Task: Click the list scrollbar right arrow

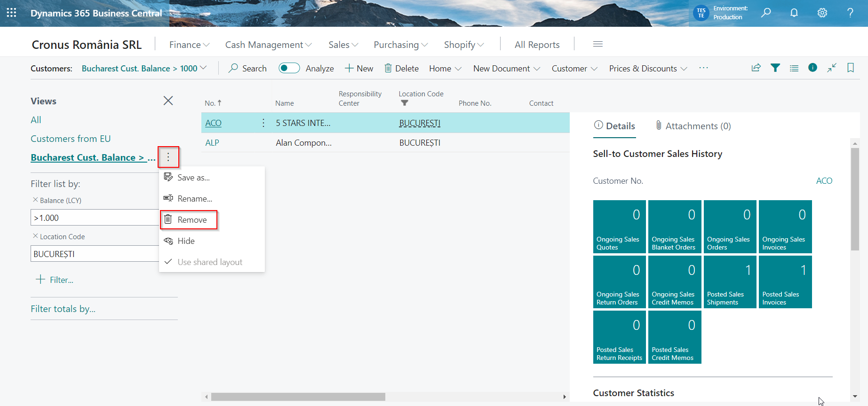Action: 565,397
